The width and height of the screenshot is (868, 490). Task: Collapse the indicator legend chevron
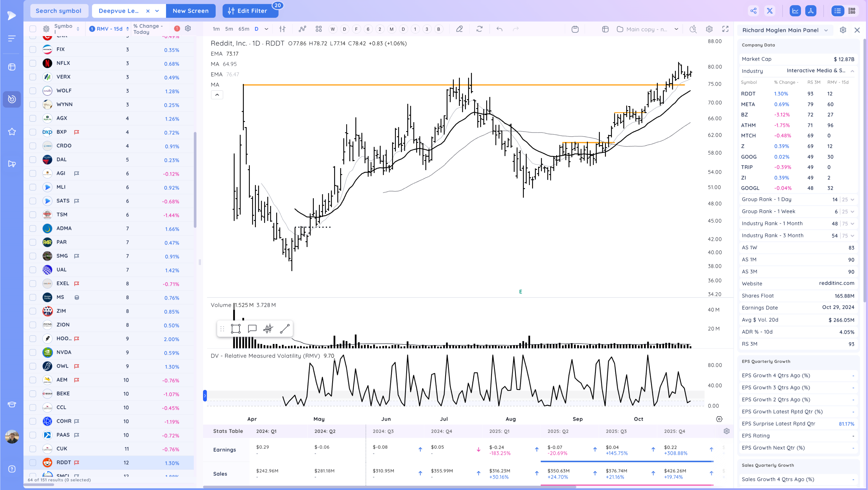(217, 95)
